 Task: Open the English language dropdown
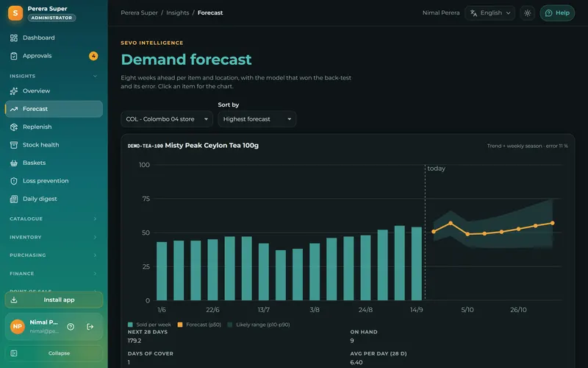tap(490, 13)
